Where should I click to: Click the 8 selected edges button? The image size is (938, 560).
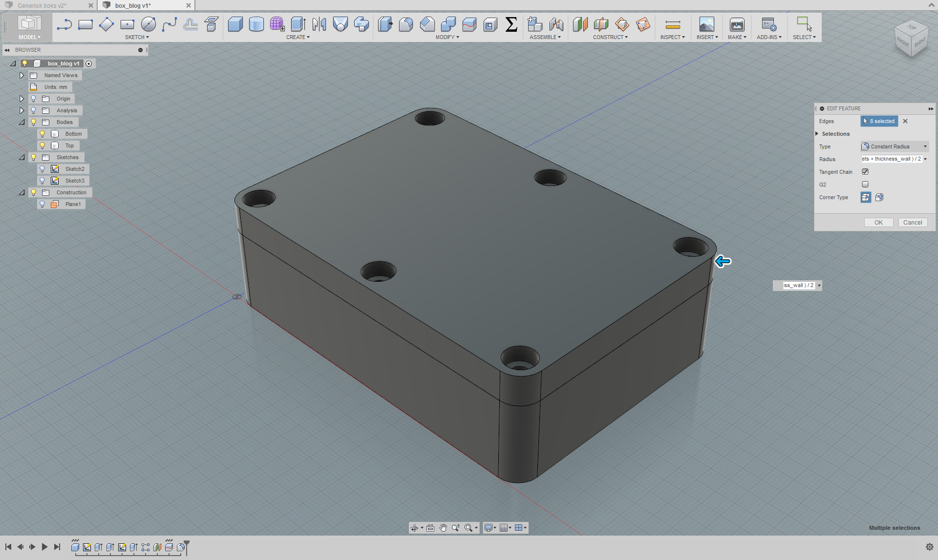click(x=879, y=121)
